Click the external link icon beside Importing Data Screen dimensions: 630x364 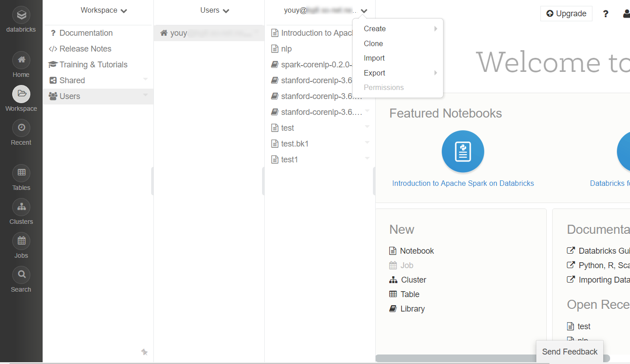click(x=571, y=279)
